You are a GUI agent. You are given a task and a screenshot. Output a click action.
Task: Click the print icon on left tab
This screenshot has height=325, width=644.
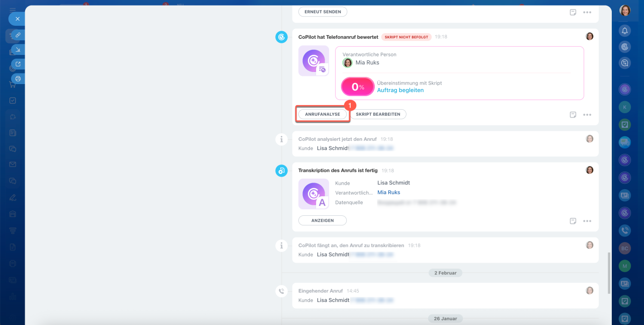[18, 78]
